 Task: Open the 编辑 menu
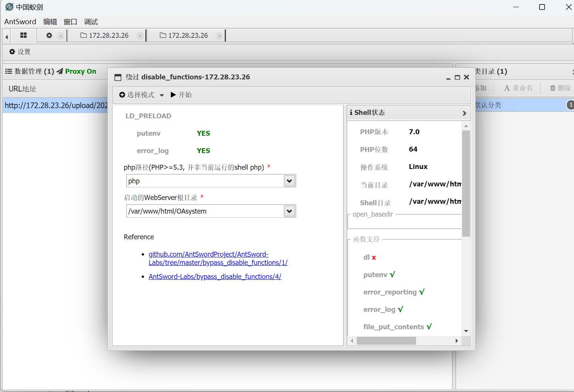tap(50, 22)
